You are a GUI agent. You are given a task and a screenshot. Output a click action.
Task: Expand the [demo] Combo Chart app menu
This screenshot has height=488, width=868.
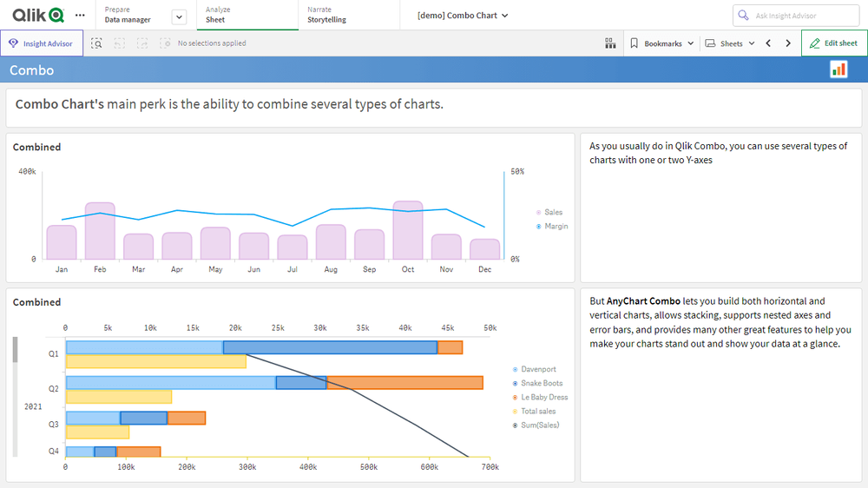pyautogui.click(x=463, y=16)
